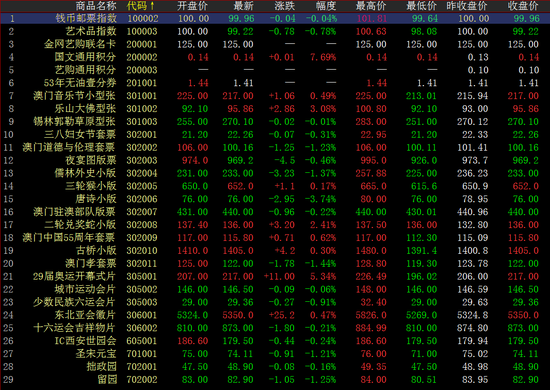
Task: Click the 7.69% change percentage value
Action: point(323,57)
